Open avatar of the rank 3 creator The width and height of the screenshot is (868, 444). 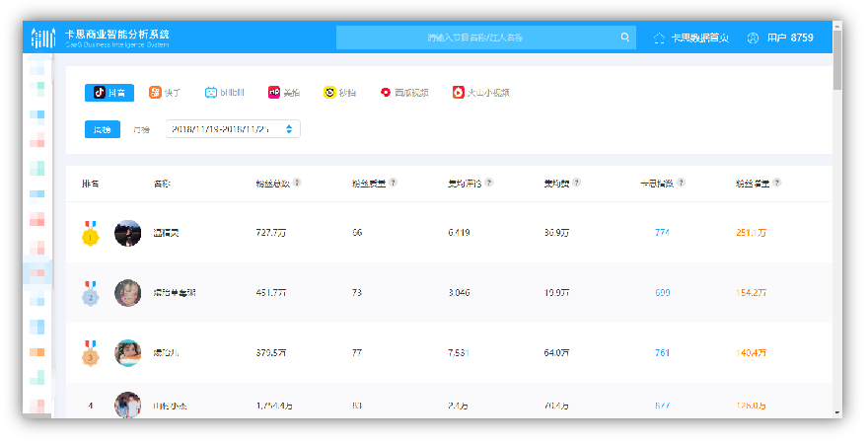128,353
